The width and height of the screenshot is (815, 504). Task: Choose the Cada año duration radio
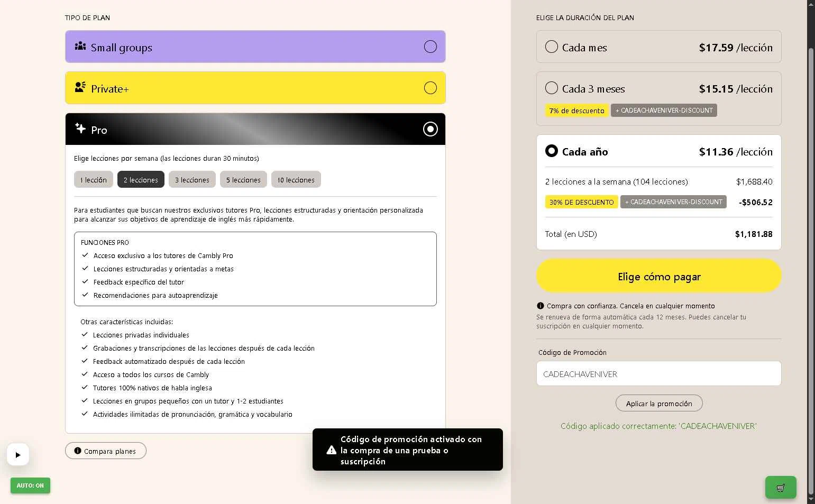pyautogui.click(x=552, y=151)
